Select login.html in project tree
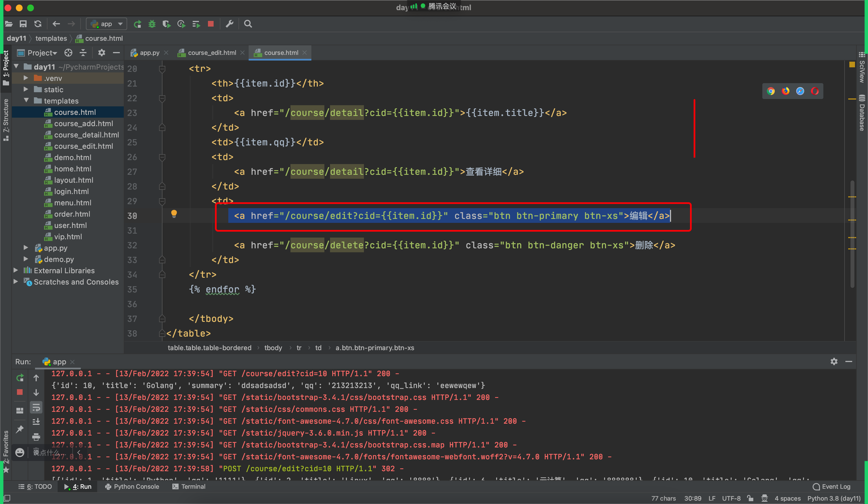Screen dimensions: 868x504 (x=71, y=191)
